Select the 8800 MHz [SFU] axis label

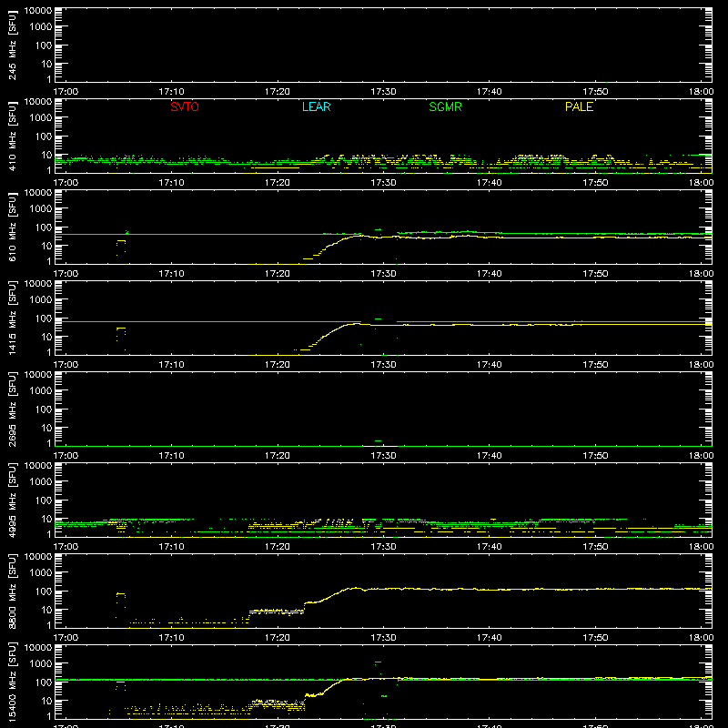point(13,591)
